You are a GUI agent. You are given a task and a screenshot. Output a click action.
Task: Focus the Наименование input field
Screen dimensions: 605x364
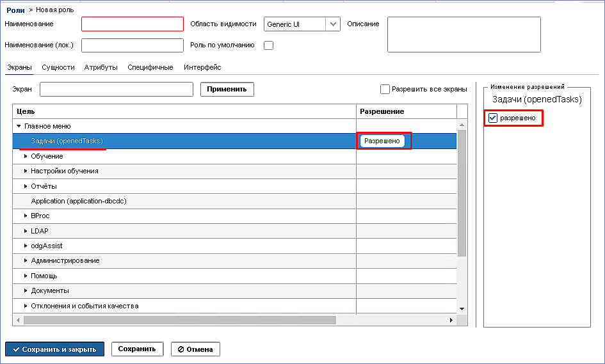tap(133, 24)
